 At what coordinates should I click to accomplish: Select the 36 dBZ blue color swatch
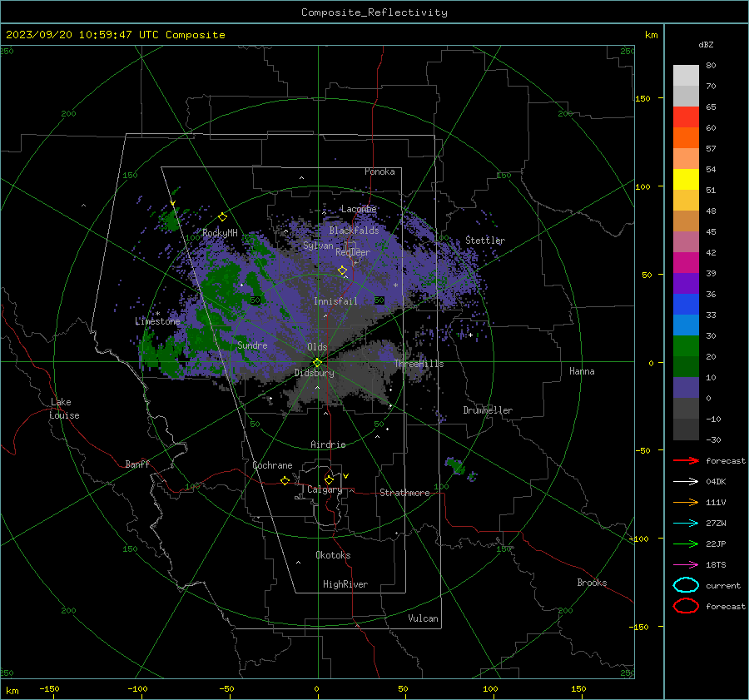686,304
